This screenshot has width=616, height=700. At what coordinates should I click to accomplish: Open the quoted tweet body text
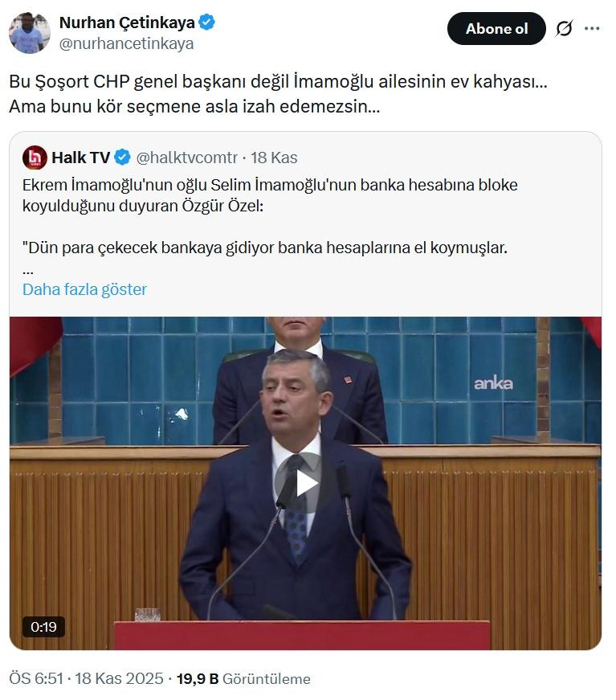point(270,216)
